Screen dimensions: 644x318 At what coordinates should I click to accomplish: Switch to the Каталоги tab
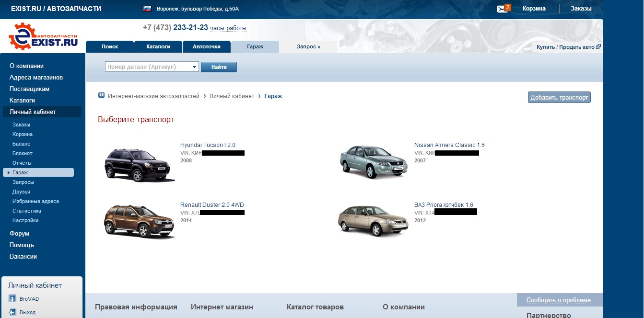(158, 46)
